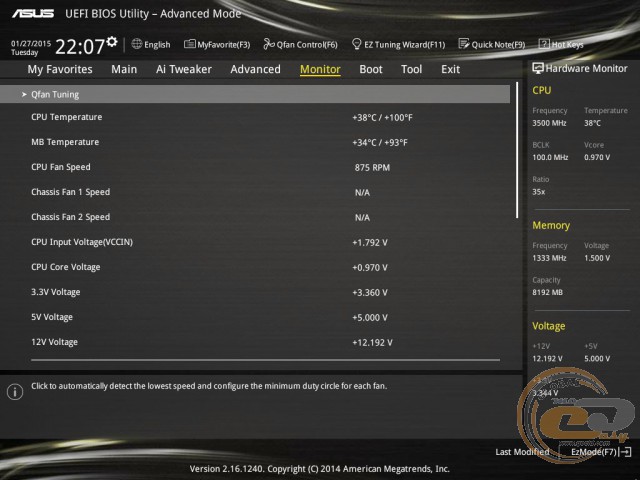Click Last Modified at the bottom
The height and width of the screenshot is (480, 640).
(522, 452)
